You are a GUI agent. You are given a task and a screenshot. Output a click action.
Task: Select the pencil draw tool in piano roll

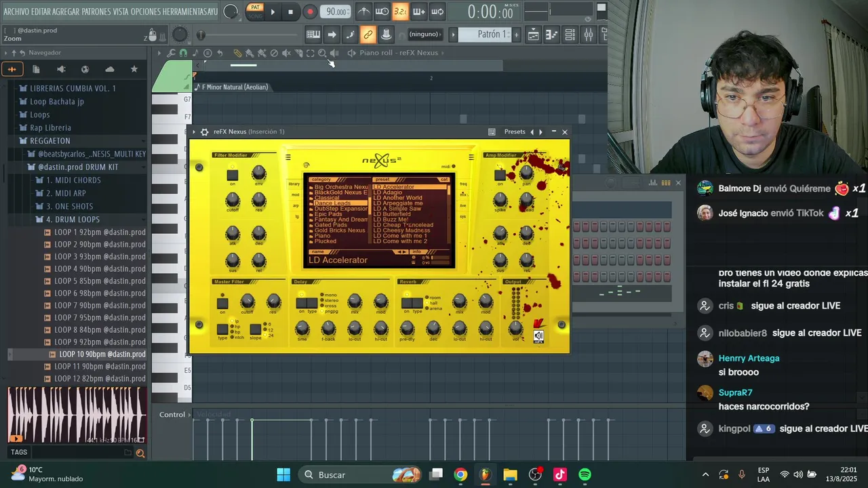(x=237, y=53)
